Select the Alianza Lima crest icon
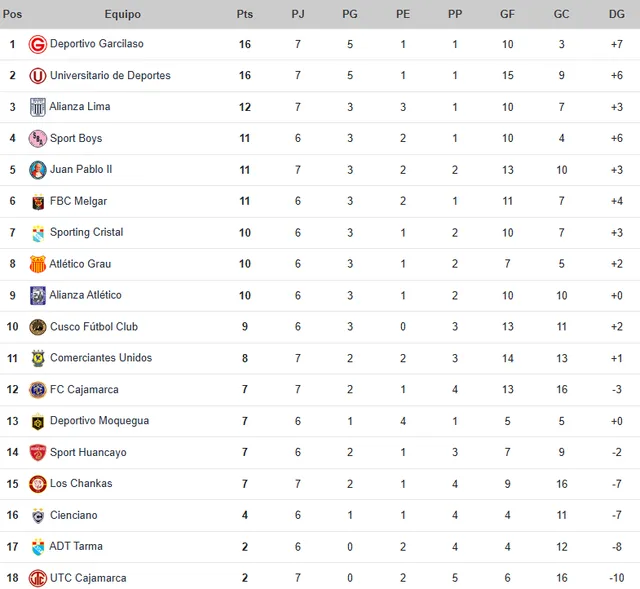 (38, 107)
